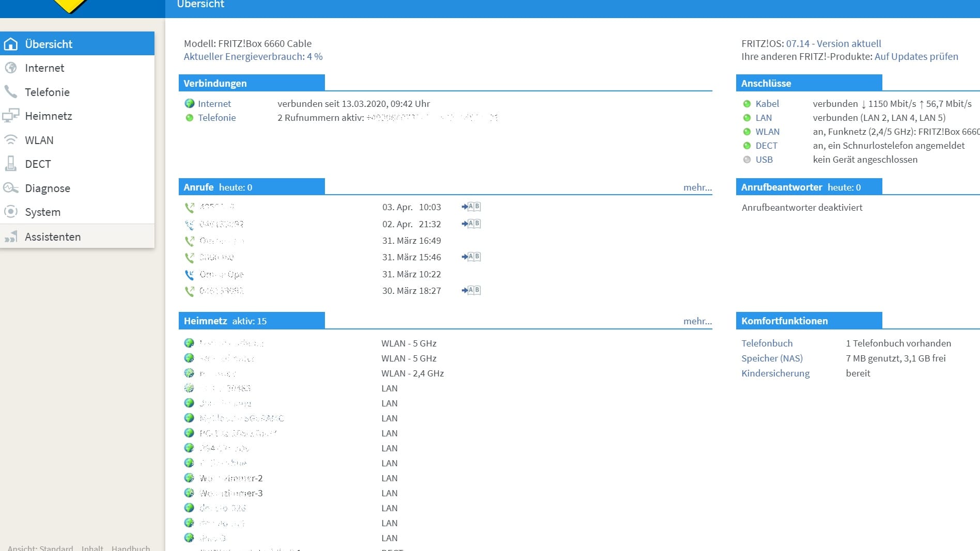980x551 pixels.
Task: Click phonebook add icon for 30. März 18:27 call
Action: click(x=471, y=290)
